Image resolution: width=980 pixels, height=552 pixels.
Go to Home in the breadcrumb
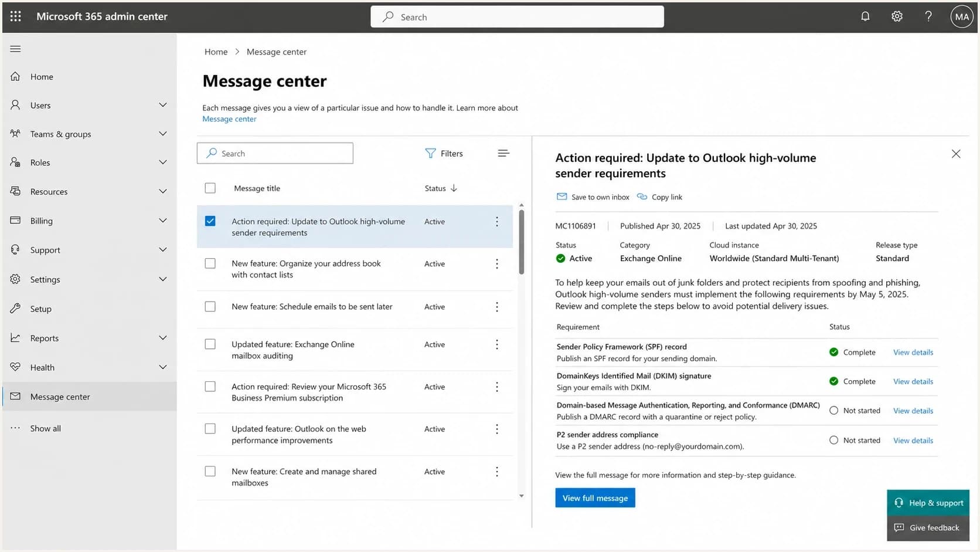click(x=216, y=52)
